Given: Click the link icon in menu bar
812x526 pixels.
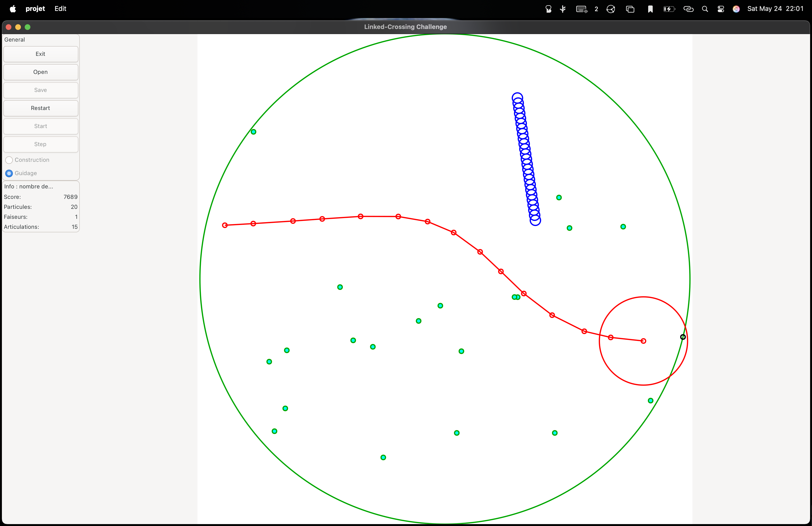Looking at the screenshot, I should pyautogui.click(x=689, y=9).
